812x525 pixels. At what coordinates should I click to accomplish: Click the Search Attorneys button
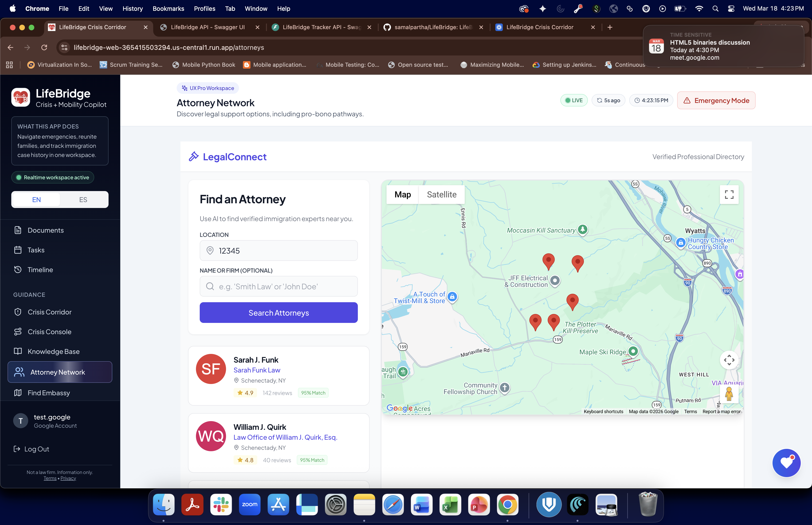click(x=278, y=313)
